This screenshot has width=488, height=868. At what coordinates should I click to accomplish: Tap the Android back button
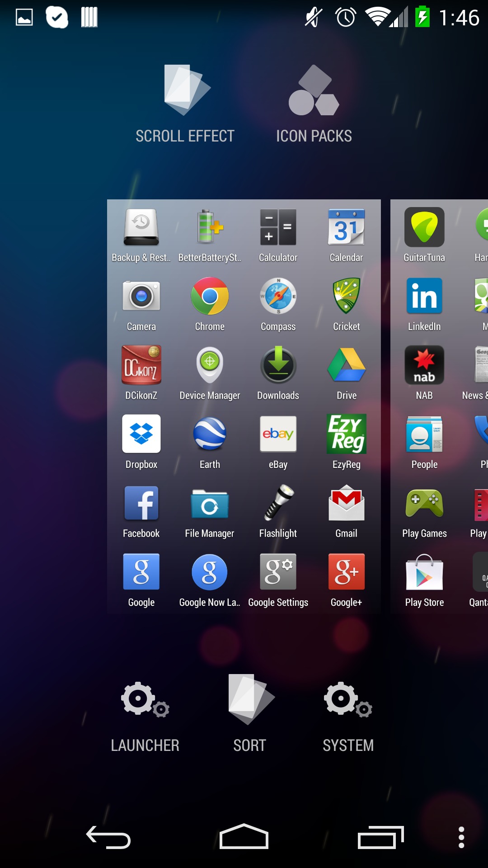click(108, 837)
